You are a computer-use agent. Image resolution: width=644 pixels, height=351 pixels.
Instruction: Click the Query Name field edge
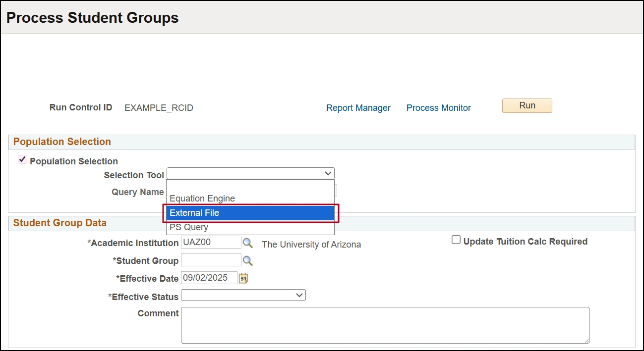[336, 191]
